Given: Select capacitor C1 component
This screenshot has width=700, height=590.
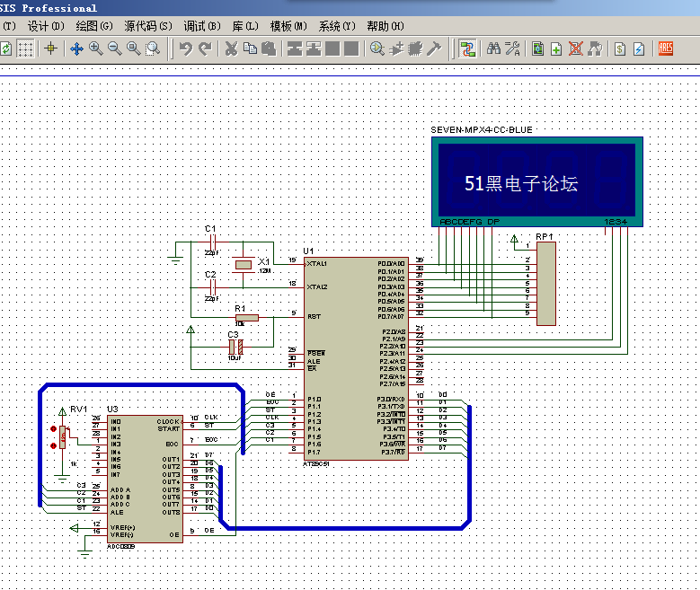Looking at the screenshot, I should tap(213, 242).
